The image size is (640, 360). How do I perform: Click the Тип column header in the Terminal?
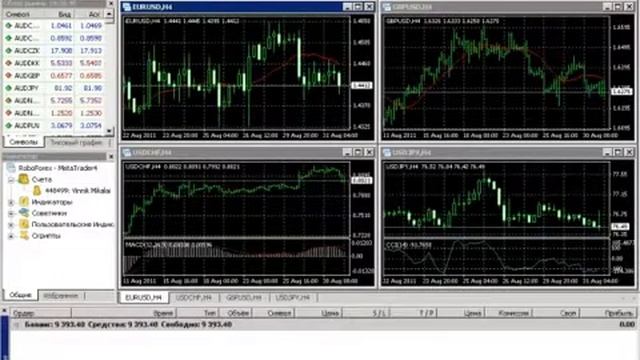coord(198,313)
